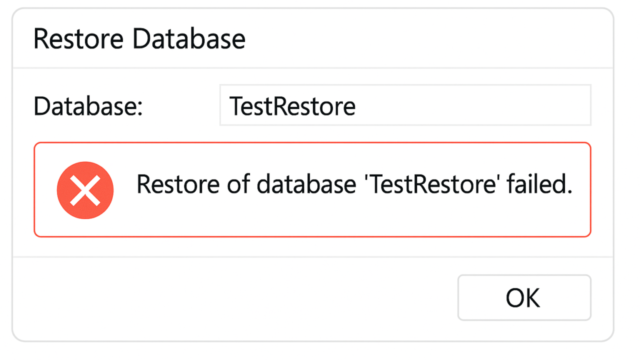The height and width of the screenshot is (360, 640).
Task: Select the 'Restore Database' dialog title
Action: (139, 39)
